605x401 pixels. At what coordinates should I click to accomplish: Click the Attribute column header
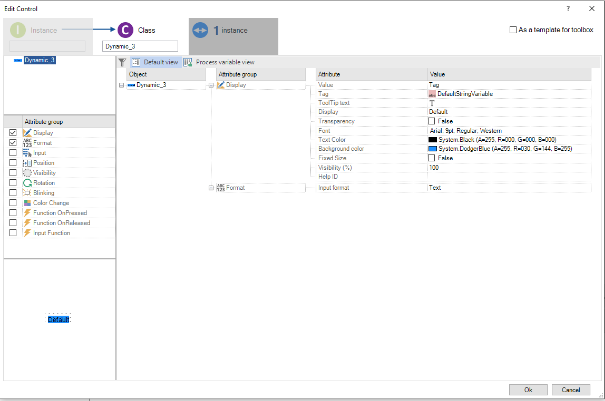371,74
